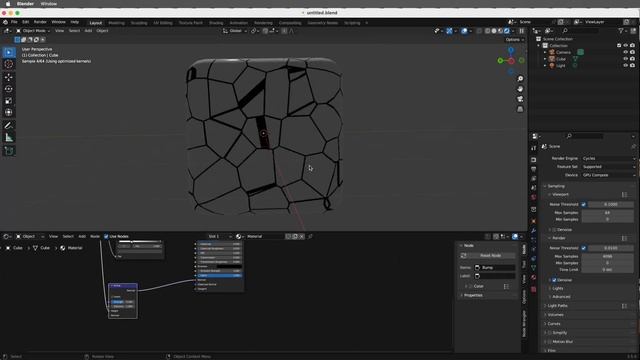640x360 pixels.
Task: Click the viewport pan hand icon
Action: [520, 89]
